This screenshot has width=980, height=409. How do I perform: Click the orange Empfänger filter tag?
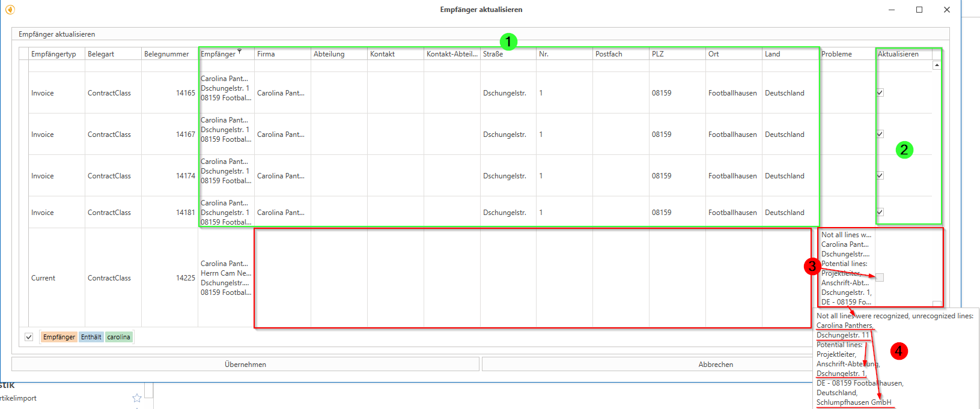point(59,337)
